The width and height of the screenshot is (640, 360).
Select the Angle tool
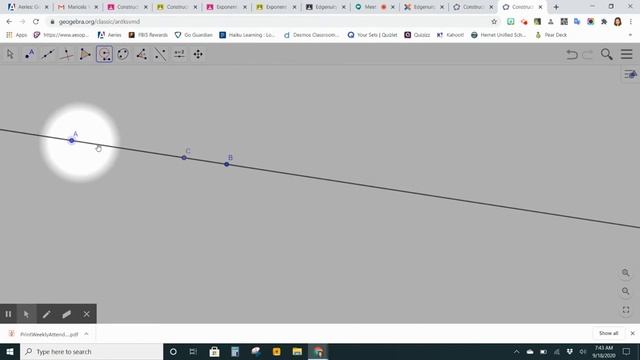coord(142,54)
